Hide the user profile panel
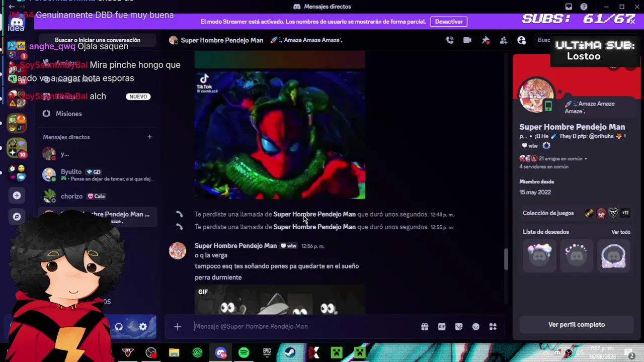644x362 pixels. coord(522,40)
